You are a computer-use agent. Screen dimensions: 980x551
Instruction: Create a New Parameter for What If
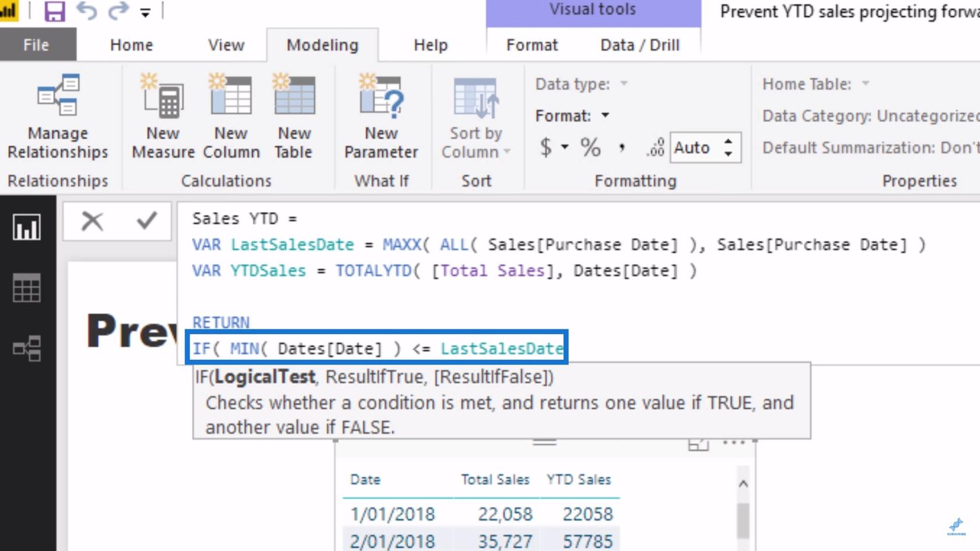click(381, 117)
